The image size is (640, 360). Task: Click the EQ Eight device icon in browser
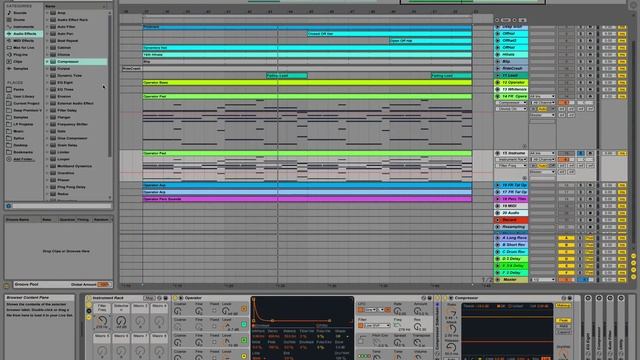coord(53,82)
